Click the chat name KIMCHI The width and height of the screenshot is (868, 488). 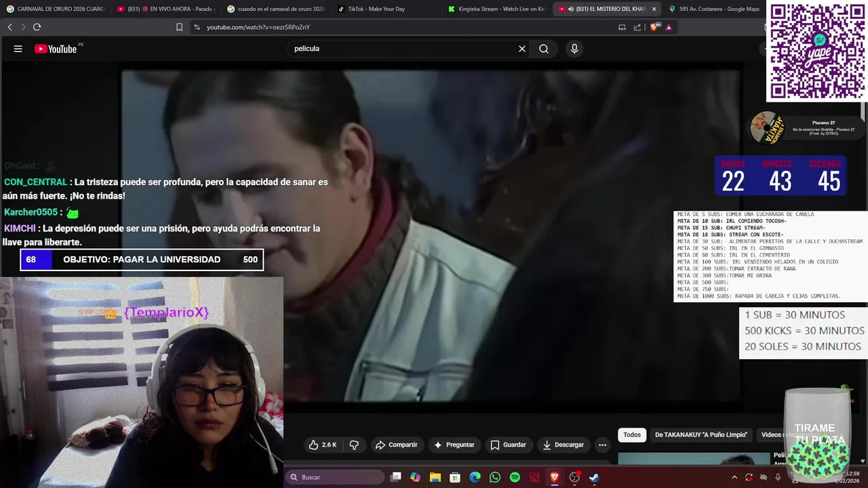point(20,228)
